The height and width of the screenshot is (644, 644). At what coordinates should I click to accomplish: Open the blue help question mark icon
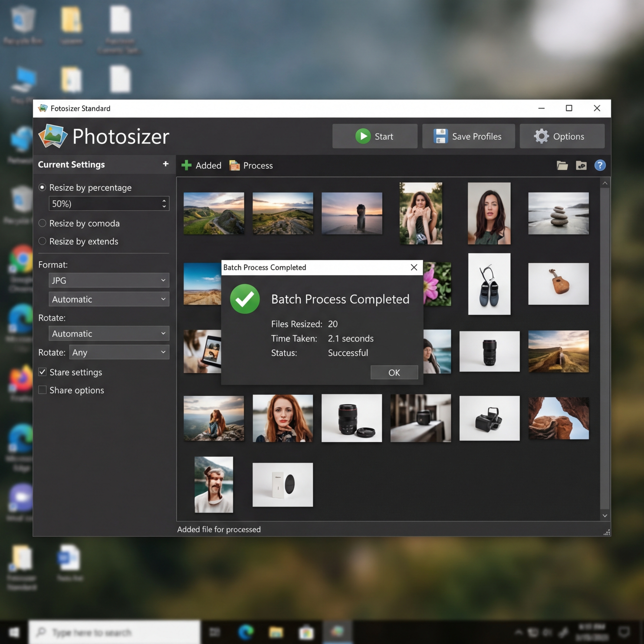[600, 165]
